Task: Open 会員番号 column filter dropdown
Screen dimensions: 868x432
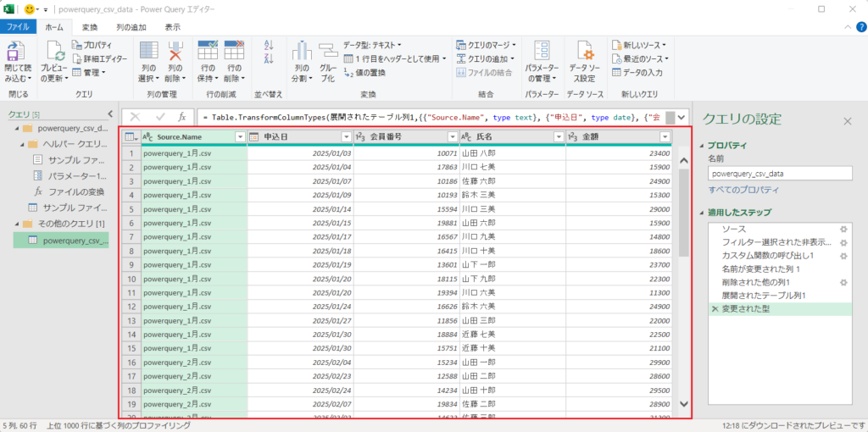Action: coord(453,136)
